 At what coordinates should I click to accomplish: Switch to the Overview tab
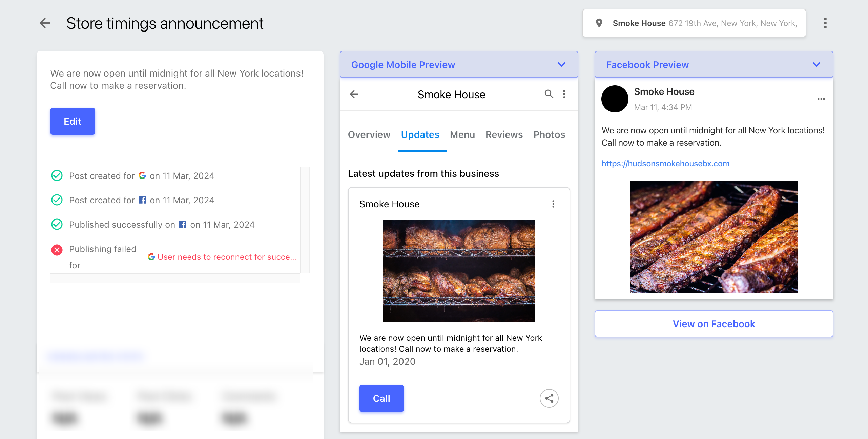click(369, 134)
